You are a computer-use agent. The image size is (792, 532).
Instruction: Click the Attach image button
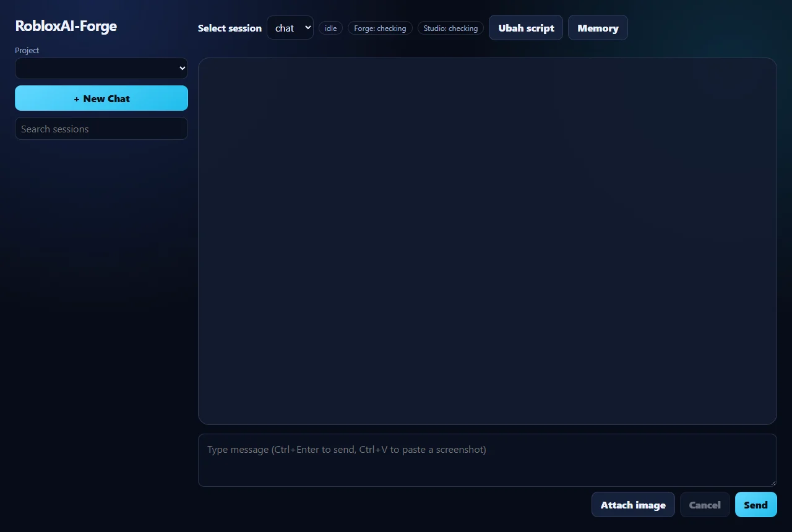coord(633,505)
